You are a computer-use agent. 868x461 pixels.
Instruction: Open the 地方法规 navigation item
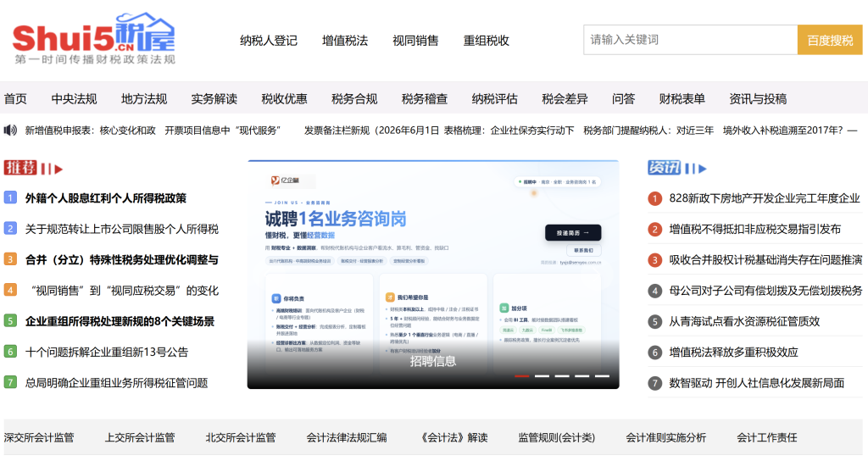(144, 99)
